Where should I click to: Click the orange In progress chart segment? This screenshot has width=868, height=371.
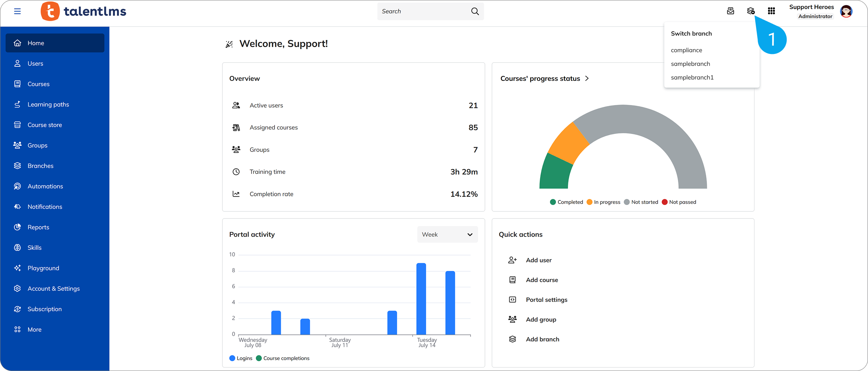[x=569, y=144]
